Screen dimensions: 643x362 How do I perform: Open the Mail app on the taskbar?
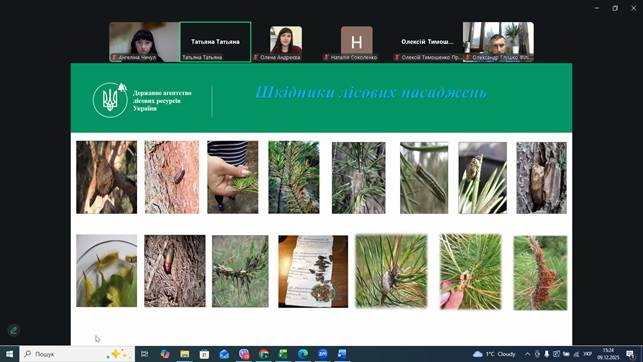[x=224, y=354]
